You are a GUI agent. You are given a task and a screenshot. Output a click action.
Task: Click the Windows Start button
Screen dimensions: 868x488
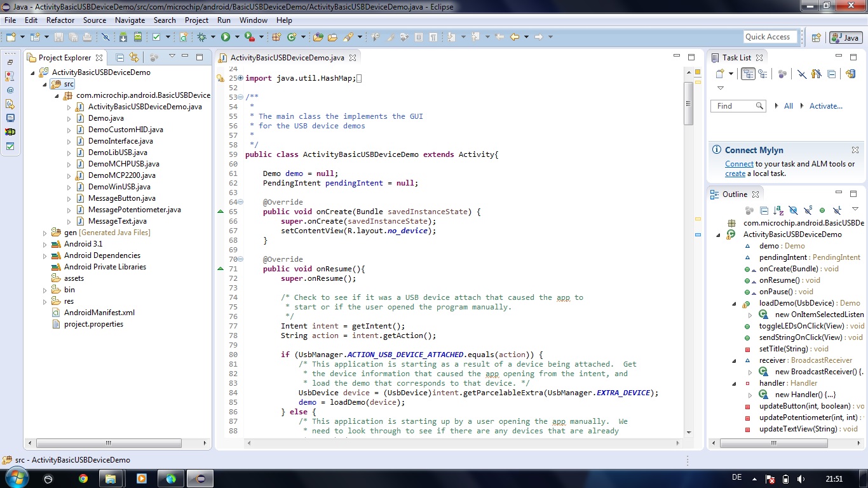(x=17, y=478)
